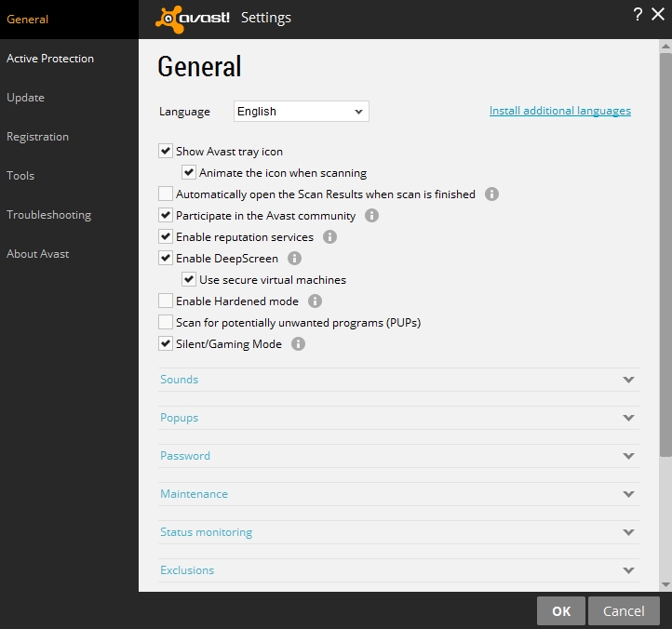Expand the Popups section
The image size is (672, 629).
point(398,418)
